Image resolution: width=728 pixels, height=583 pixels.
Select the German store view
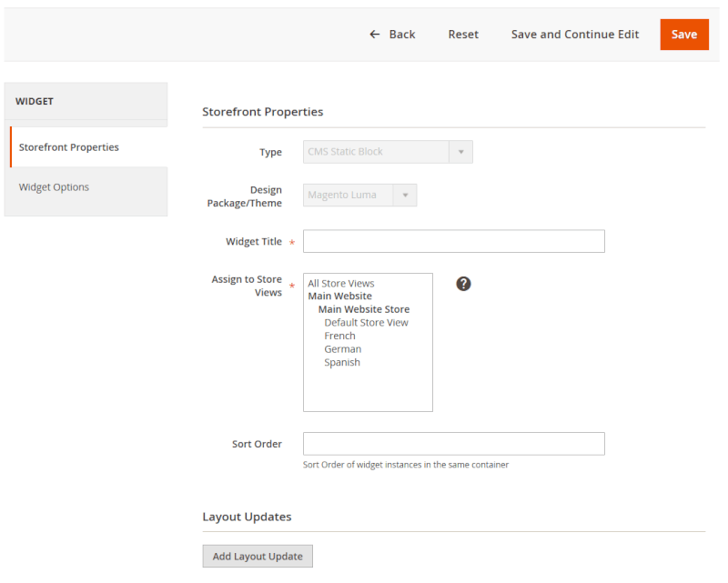342,348
